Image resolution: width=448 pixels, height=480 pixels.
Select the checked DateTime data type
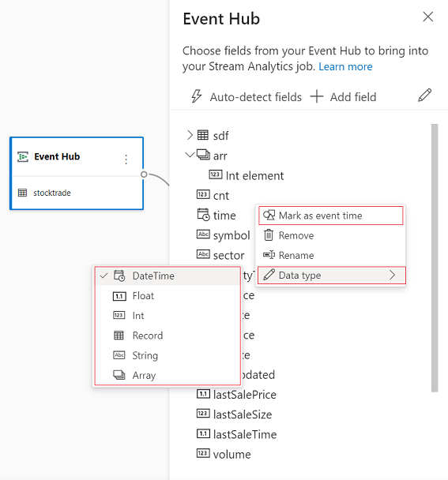coord(168,276)
